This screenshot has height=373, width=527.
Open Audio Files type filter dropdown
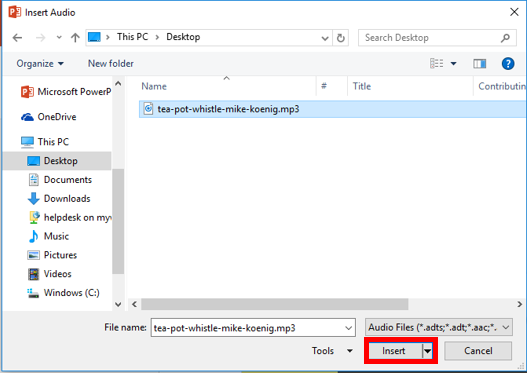(439, 327)
